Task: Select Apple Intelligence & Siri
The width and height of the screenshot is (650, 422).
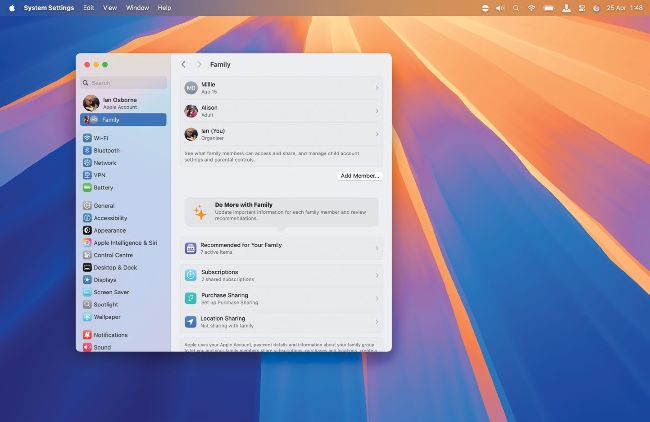Action: [124, 242]
